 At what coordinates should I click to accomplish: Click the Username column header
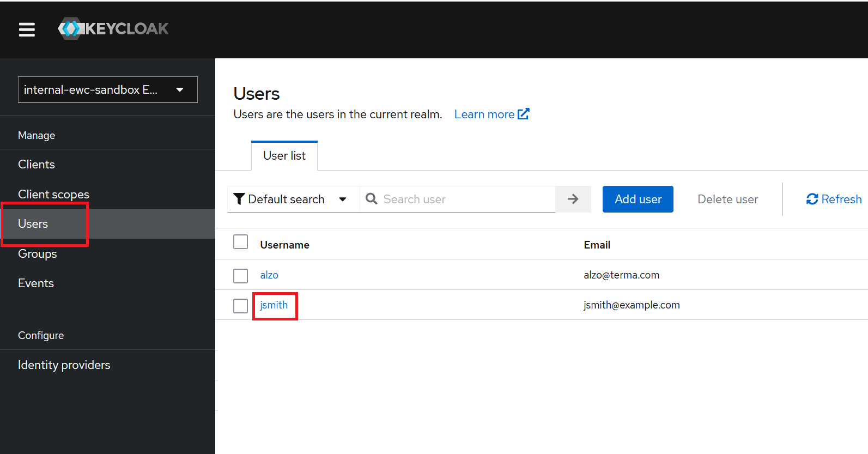coord(285,245)
